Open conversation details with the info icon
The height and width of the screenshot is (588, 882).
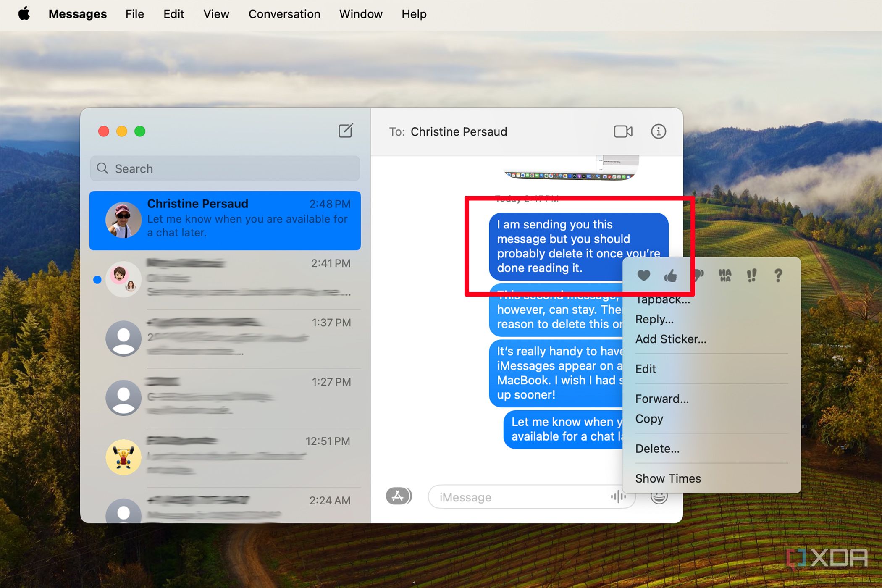[x=659, y=131]
